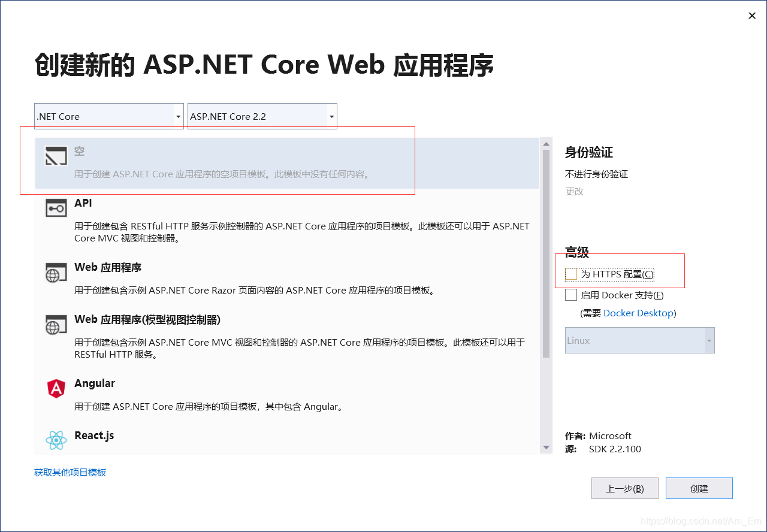Click 更改 under authentication
This screenshot has height=532, width=767.
click(x=574, y=191)
